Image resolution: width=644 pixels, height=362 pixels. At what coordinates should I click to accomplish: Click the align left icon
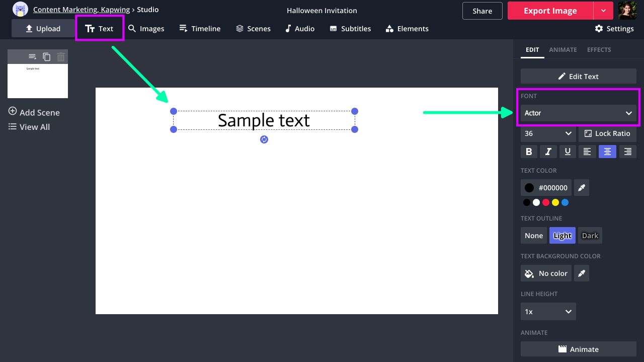tap(587, 152)
